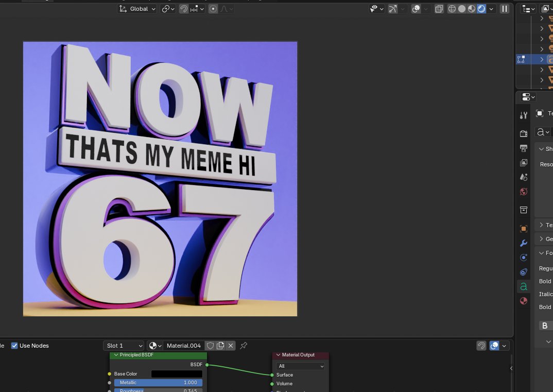Open the Output properties tab

coord(524,148)
